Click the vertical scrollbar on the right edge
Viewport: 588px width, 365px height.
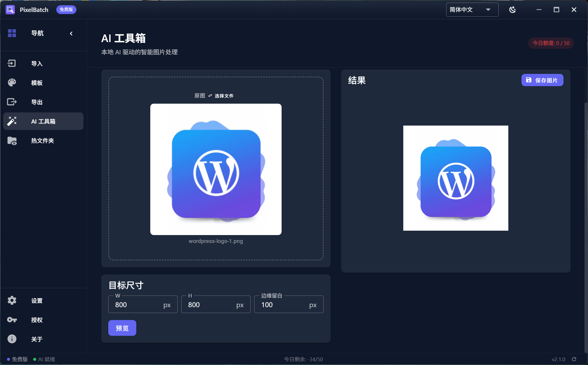(x=586, y=228)
